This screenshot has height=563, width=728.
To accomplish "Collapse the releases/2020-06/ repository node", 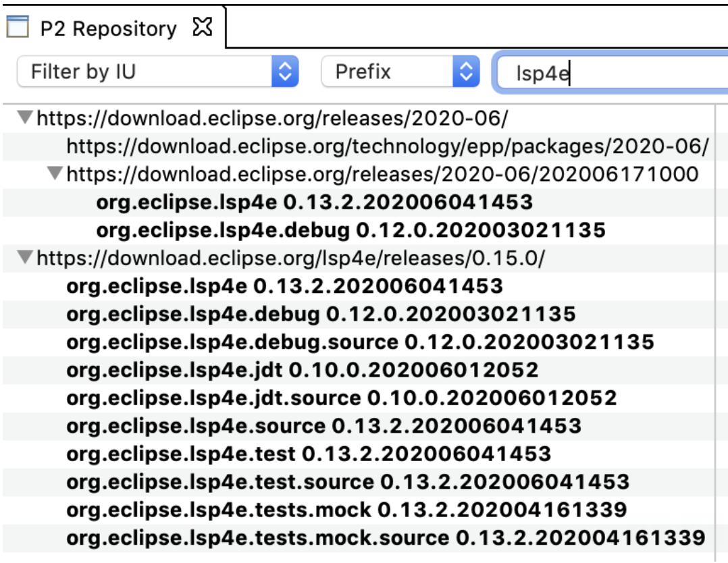I will pyautogui.click(x=26, y=118).
